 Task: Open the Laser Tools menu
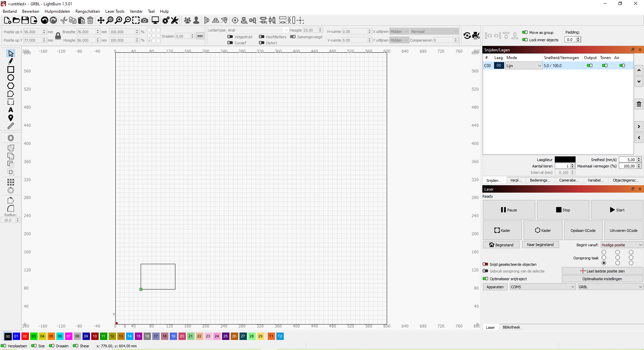115,11
